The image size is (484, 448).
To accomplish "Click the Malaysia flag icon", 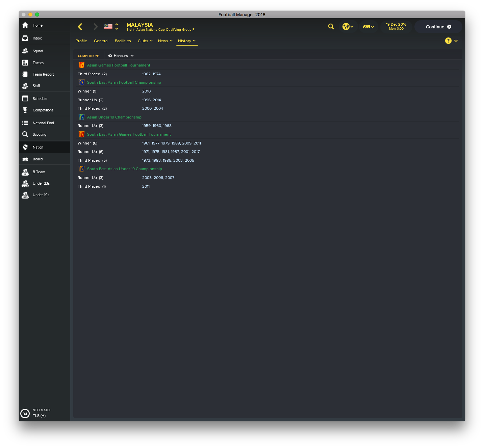I will pyautogui.click(x=108, y=27).
